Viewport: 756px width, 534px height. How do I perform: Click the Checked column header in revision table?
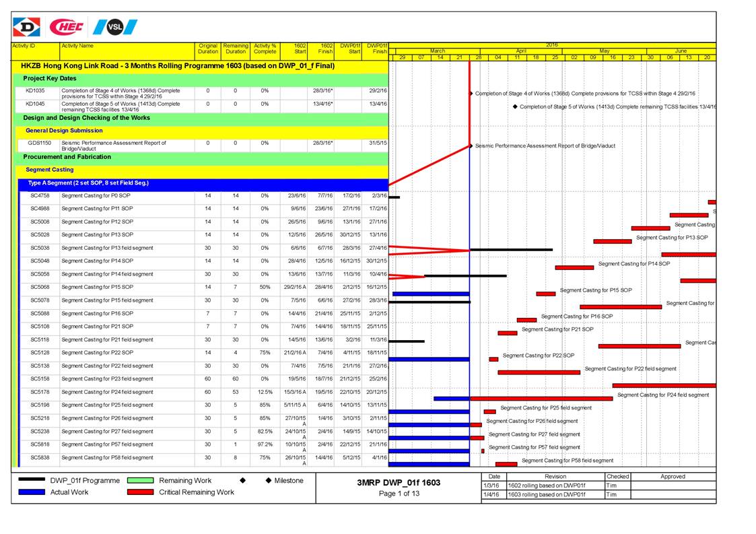click(617, 477)
